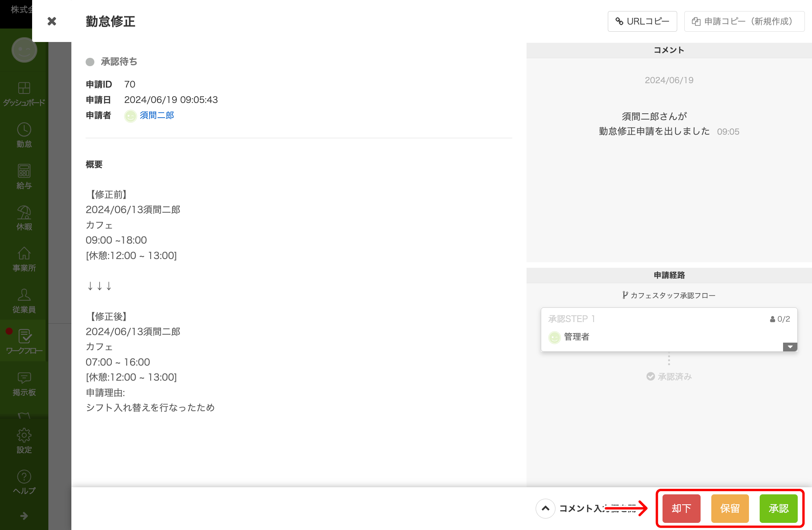Open 須間二郎's profile link
Image resolution: width=812 pixels, height=530 pixels.
click(x=157, y=115)
